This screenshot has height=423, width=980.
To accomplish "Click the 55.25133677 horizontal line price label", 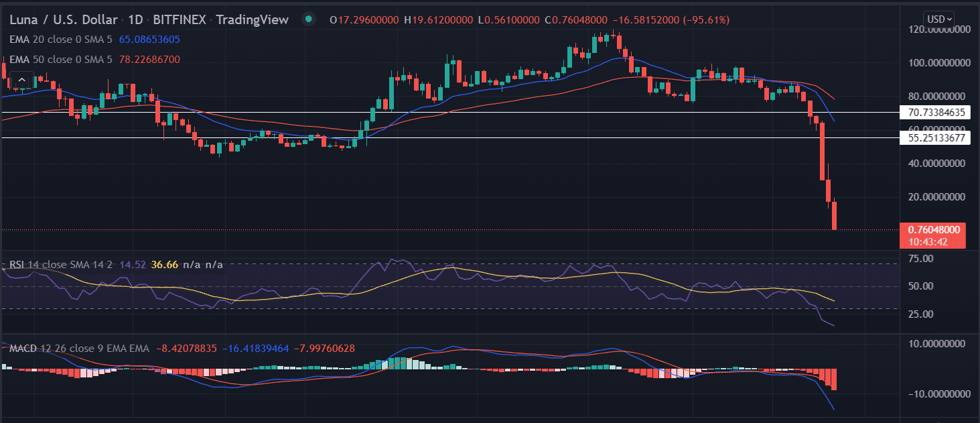I will tap(936, 138).
